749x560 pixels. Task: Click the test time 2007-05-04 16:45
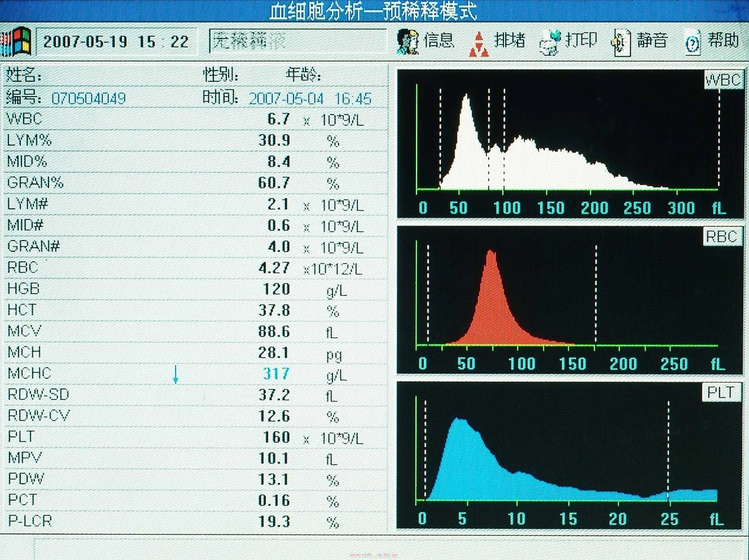pos(310,99)
